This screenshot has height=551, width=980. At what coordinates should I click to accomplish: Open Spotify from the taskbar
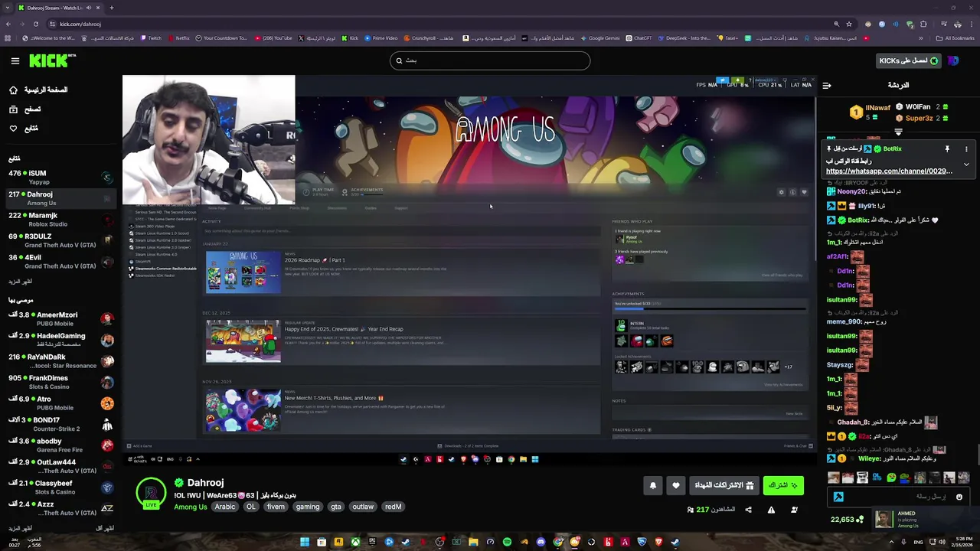point(507,543)
